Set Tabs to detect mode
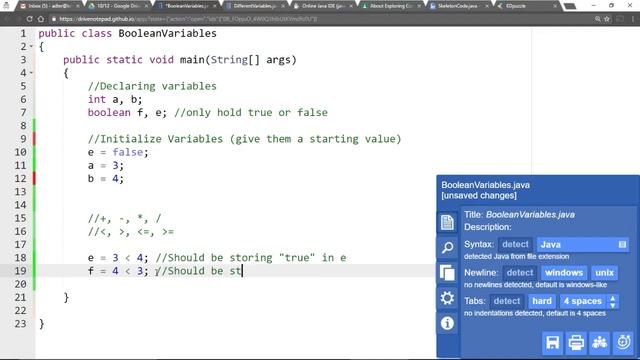The image size is (640, 360). pyautogui.click(x=507, y=301)
